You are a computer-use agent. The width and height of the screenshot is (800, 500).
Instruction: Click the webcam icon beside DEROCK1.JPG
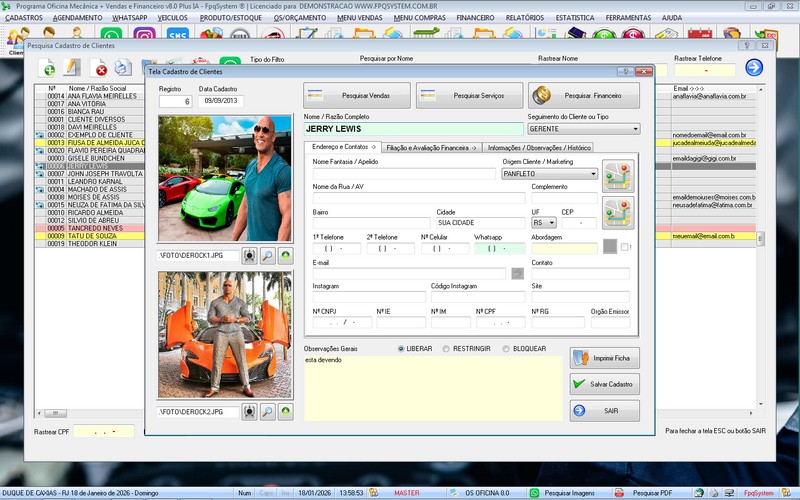coord(249,256)
